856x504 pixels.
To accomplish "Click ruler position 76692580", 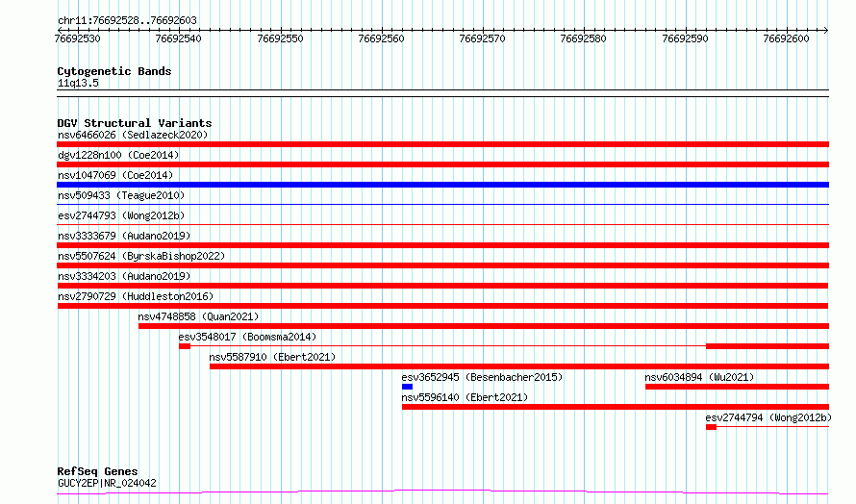I will [x=584, y=38].
